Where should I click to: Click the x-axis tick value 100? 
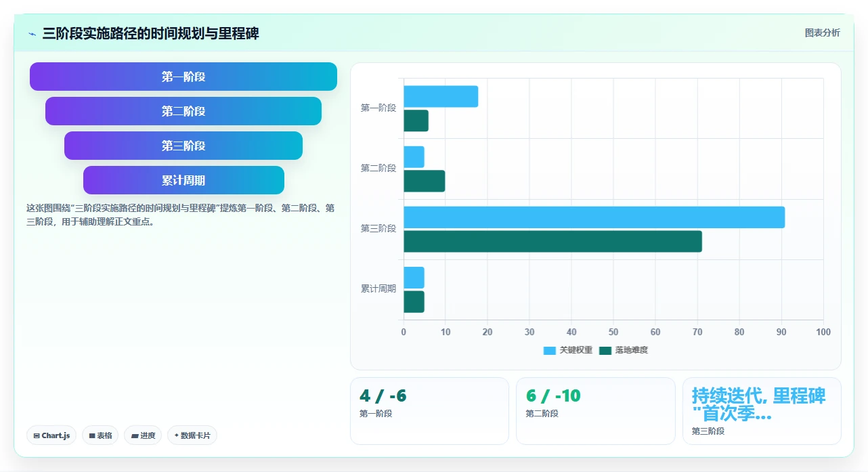[x=823, y=332]
